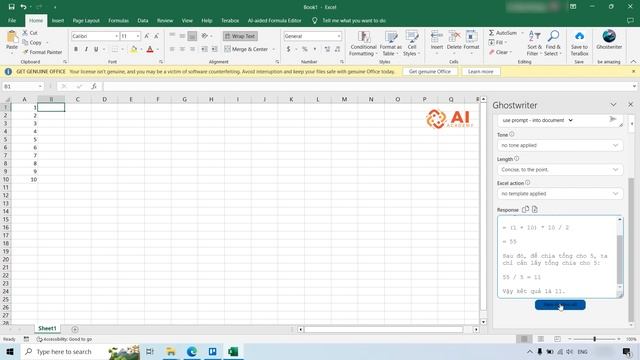Viewport: 640px width, 360px height.
Task: Open Microsoft Edge from taskbar
Action: click(x=191, y=351)
